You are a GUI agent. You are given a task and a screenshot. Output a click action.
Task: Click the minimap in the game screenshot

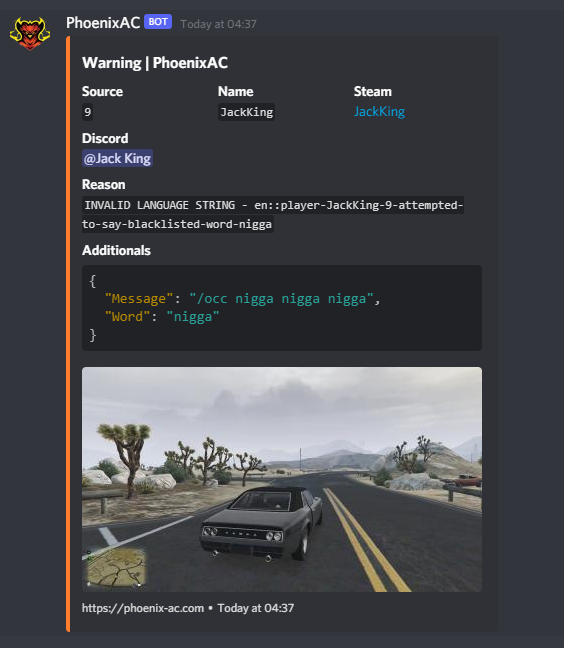pyautogui.click(x=116, y=567)
